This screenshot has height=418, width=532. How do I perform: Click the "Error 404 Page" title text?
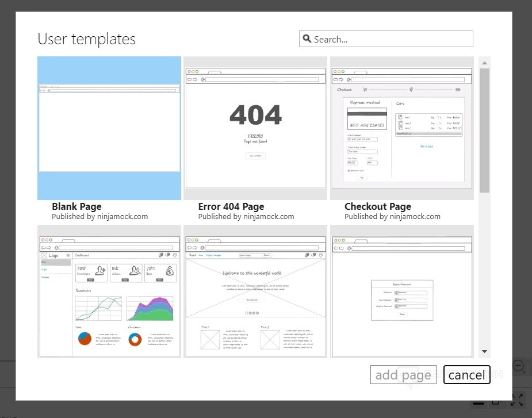point(231,206)
